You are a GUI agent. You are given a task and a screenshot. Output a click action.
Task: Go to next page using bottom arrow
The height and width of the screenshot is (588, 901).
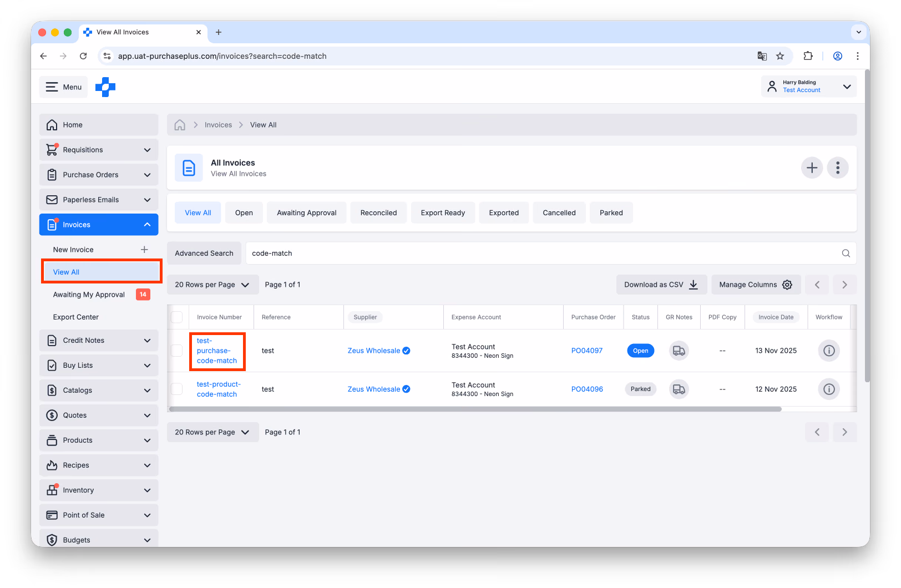click(844, 432)
